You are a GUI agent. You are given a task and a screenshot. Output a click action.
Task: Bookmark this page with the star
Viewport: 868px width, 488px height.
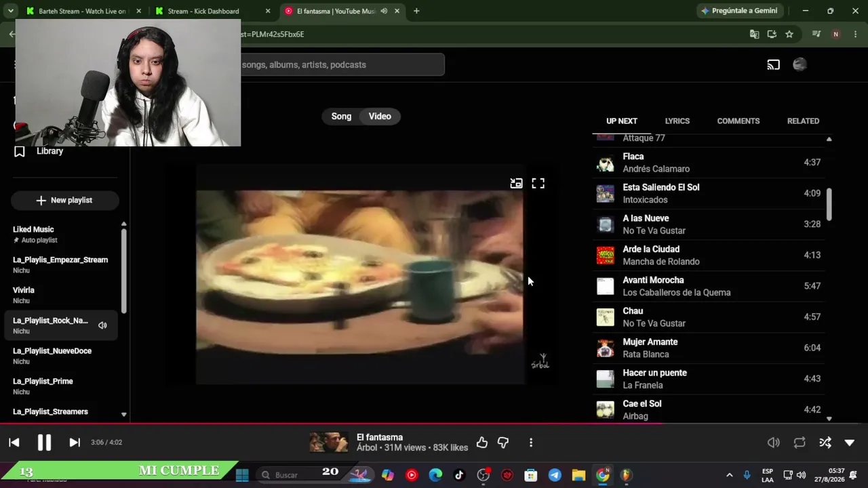[x=789, y=34]
